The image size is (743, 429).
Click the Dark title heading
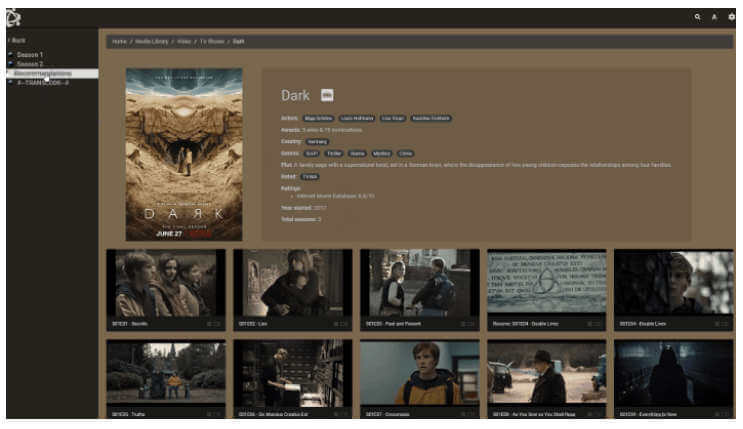click(295, 95)
